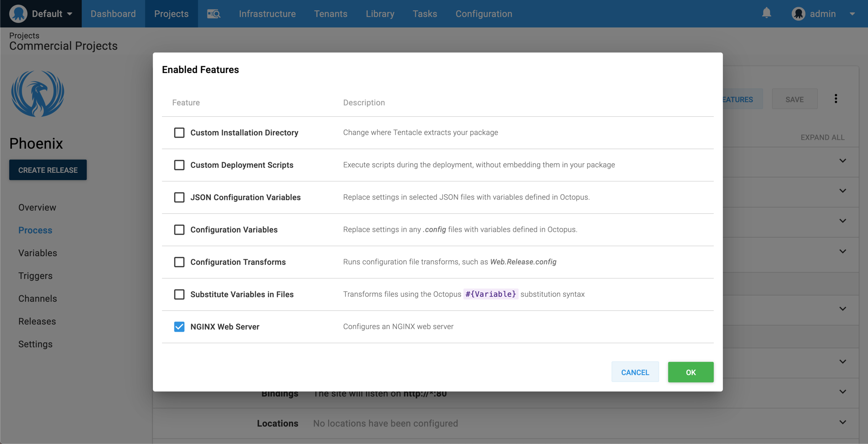The image size is (868, 444).
Task: Open the admin user menu arrow
Action: pos(852,14)
